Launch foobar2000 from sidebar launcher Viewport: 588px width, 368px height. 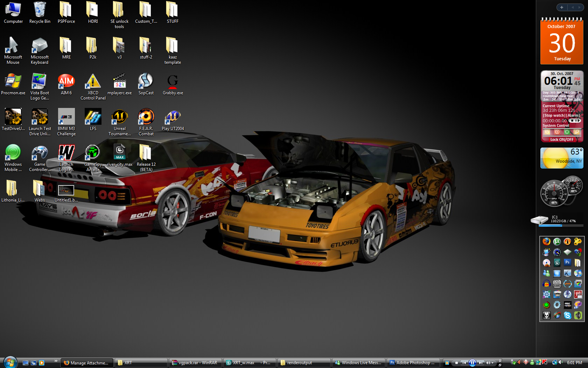coord(546,315)
